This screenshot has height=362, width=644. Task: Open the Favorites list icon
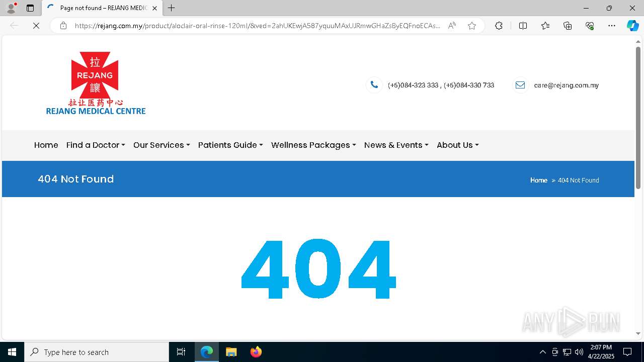[545, 26]
